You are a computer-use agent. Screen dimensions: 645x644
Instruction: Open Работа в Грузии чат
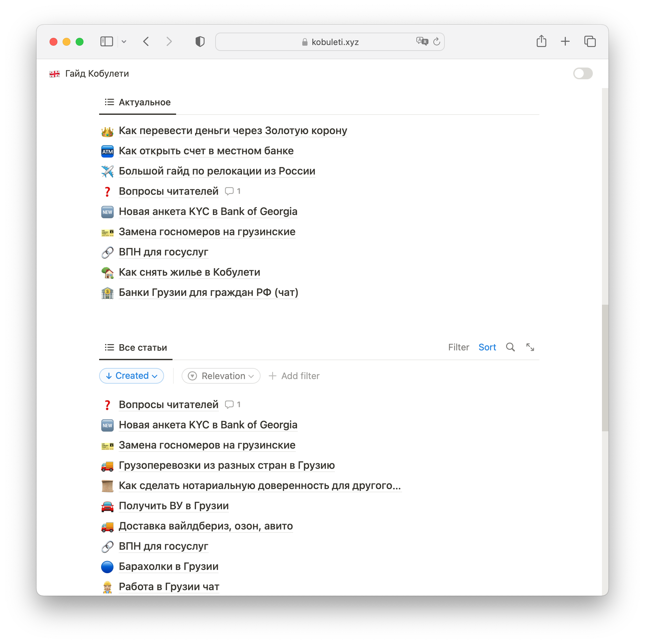point(169,587)
